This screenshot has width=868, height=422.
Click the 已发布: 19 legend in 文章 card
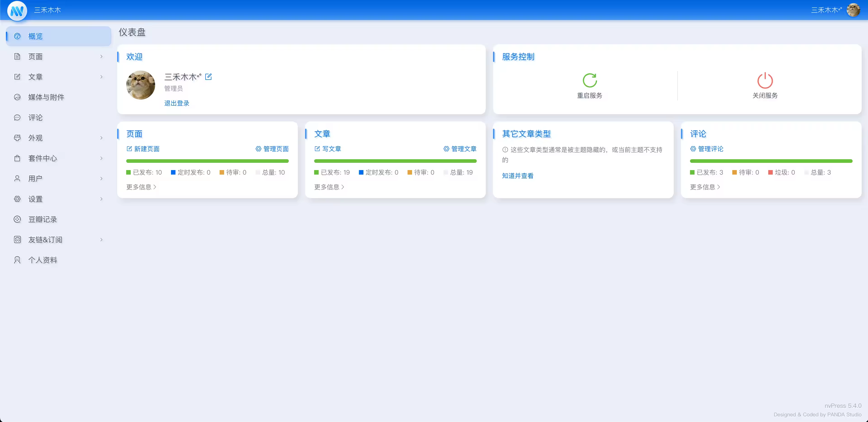(x=332, y=172)
